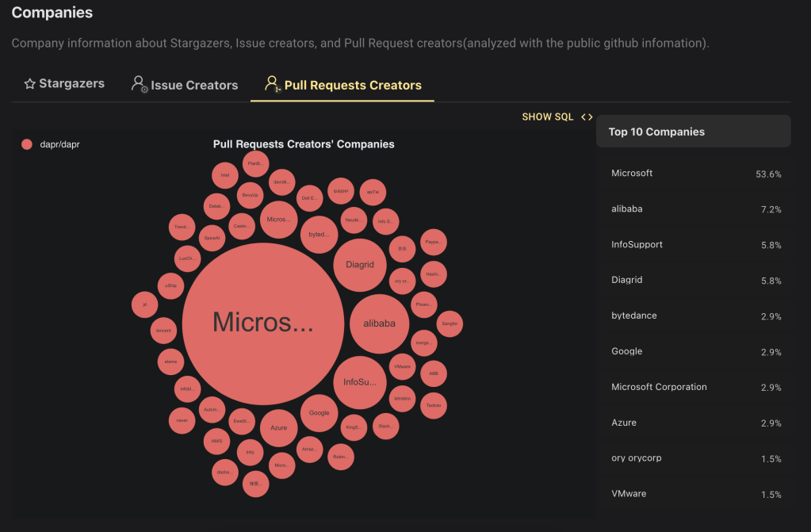Click the KingS... bubble
811x532 pixels.
pos(354,427)
